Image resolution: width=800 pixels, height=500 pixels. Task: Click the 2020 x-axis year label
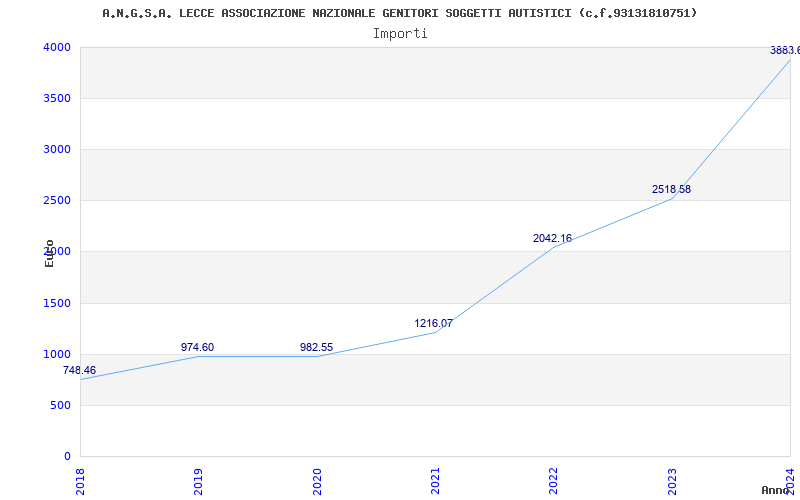(318, 480)
